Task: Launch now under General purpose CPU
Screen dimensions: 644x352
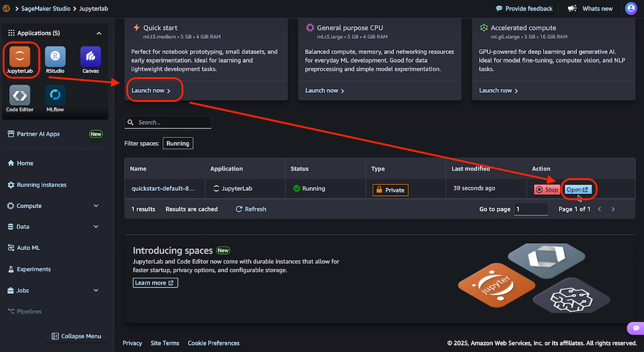Action: coord(325,90)
